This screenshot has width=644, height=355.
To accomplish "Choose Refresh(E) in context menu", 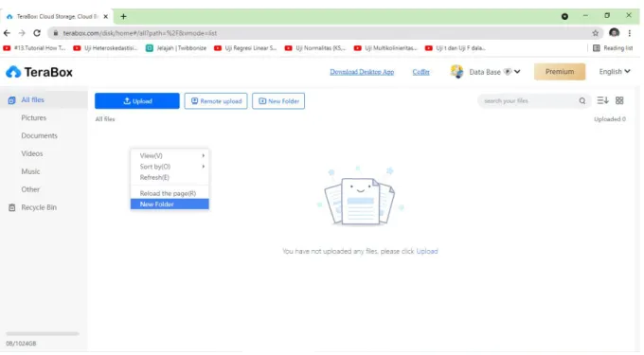I will (x=170, y=178).
